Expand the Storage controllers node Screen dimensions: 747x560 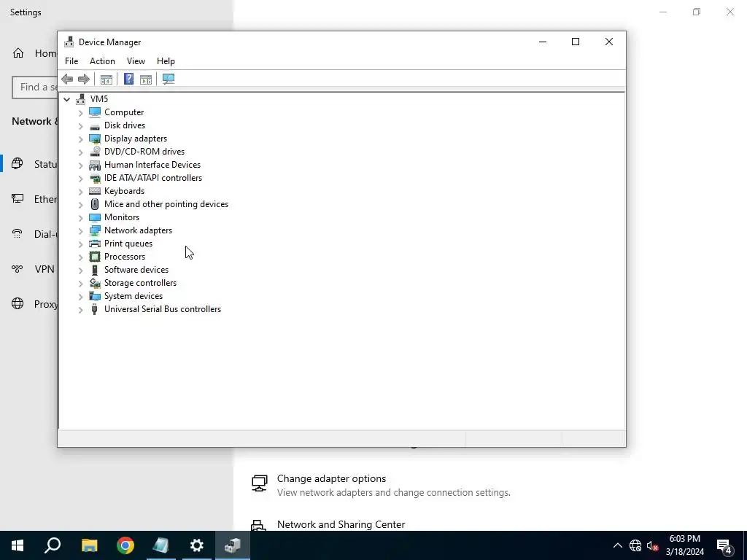(80, 284)
